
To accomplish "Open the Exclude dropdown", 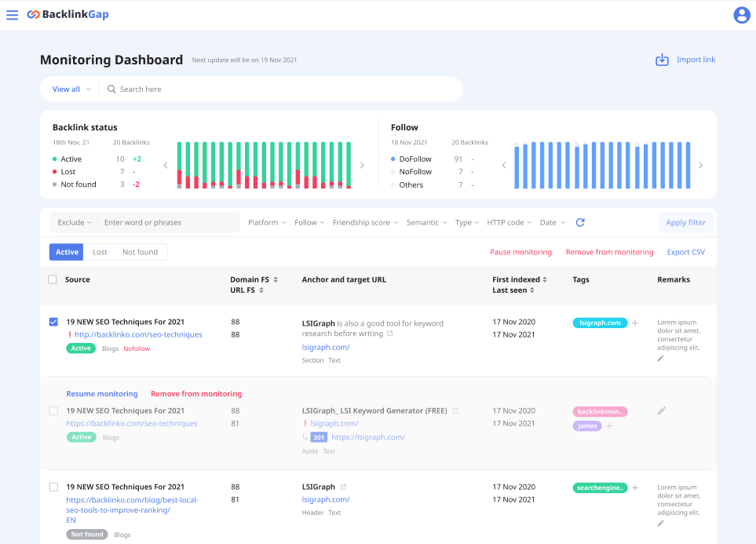I will (75, 222).
